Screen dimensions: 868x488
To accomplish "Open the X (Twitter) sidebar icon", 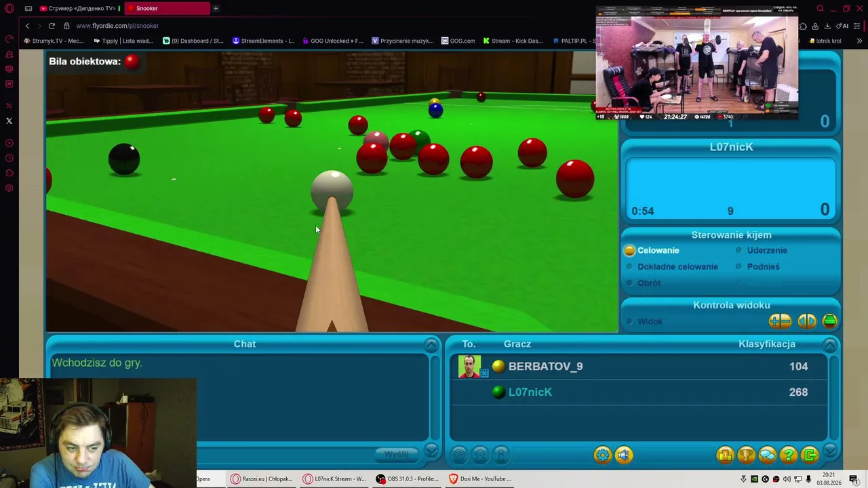I will click(9, 121).
